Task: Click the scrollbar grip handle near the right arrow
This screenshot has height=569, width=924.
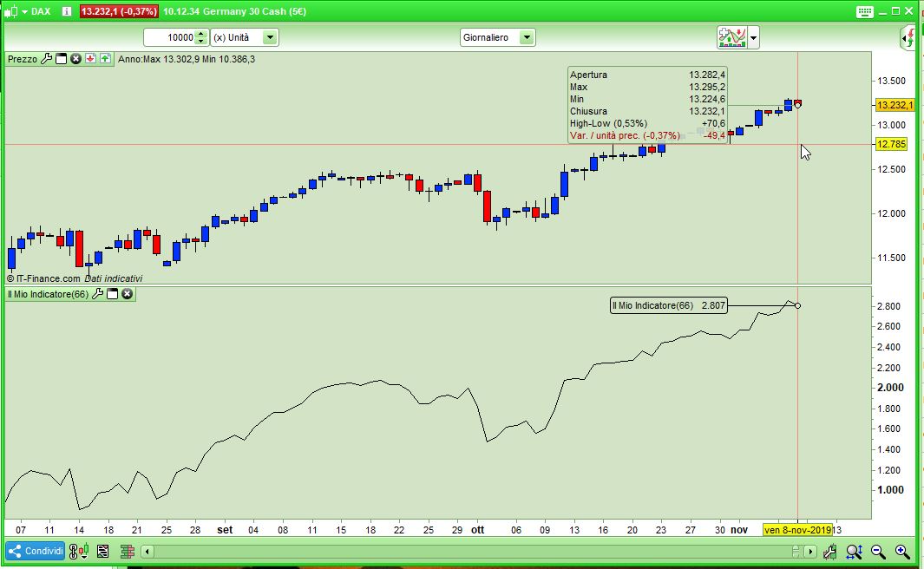Action: click(x=796, y=552)
